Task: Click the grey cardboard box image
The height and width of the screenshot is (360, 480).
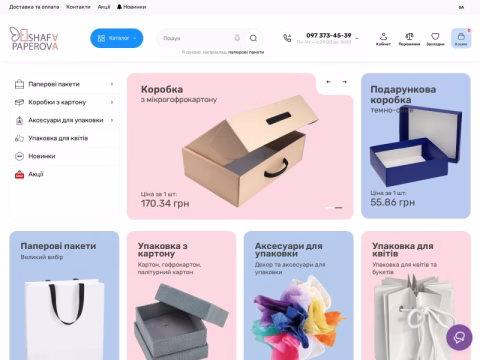Action: 182,322
